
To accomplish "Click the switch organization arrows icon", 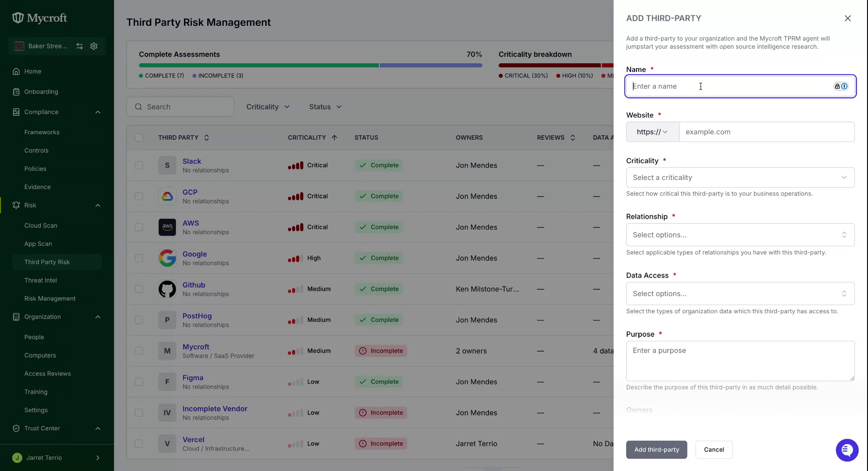I will pos(80,46).
